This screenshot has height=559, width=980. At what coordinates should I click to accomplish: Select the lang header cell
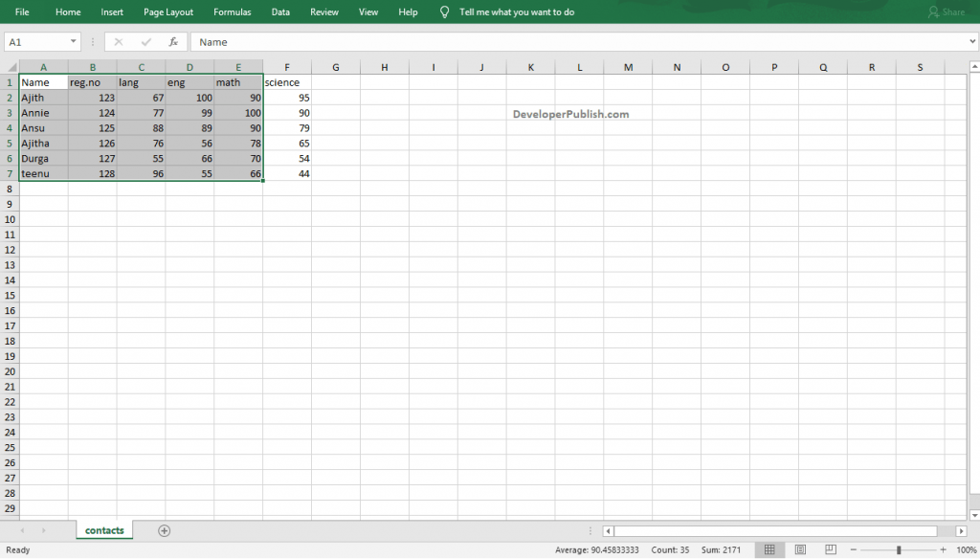141,82
